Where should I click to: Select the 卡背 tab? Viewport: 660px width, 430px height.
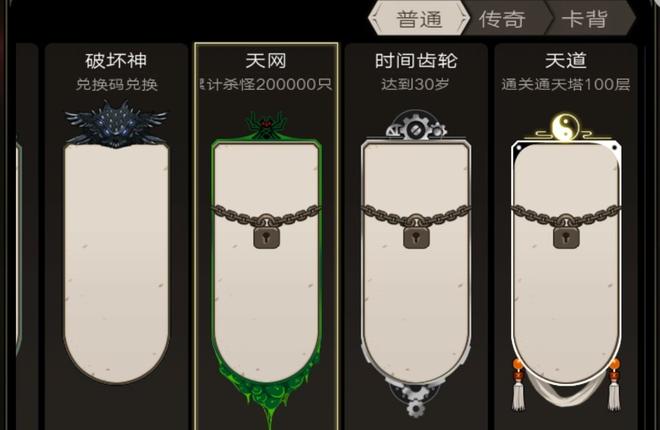tap(585, 19)
